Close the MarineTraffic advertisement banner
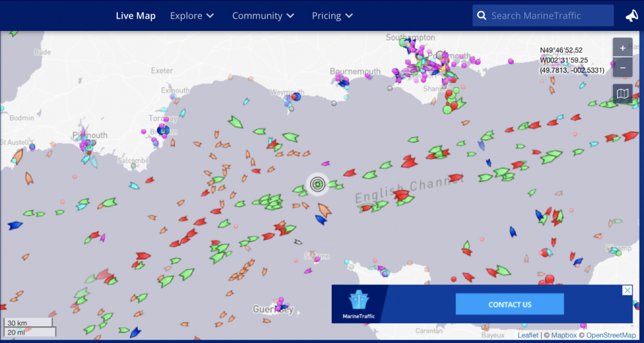Viewport: 644px width, 343px height. 627,291
